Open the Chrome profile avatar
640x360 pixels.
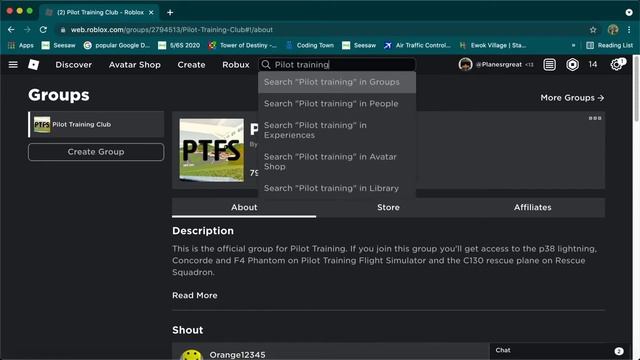coord(613,29)
